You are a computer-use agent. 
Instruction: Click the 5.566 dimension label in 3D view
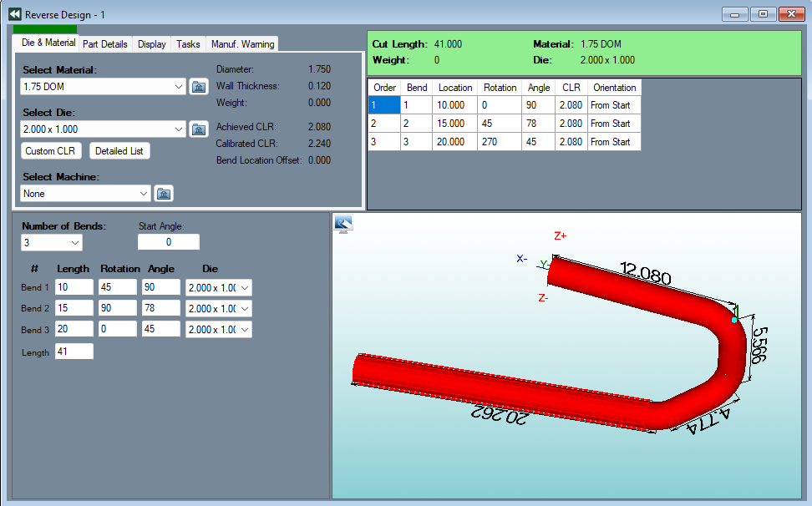pos(759,345)
